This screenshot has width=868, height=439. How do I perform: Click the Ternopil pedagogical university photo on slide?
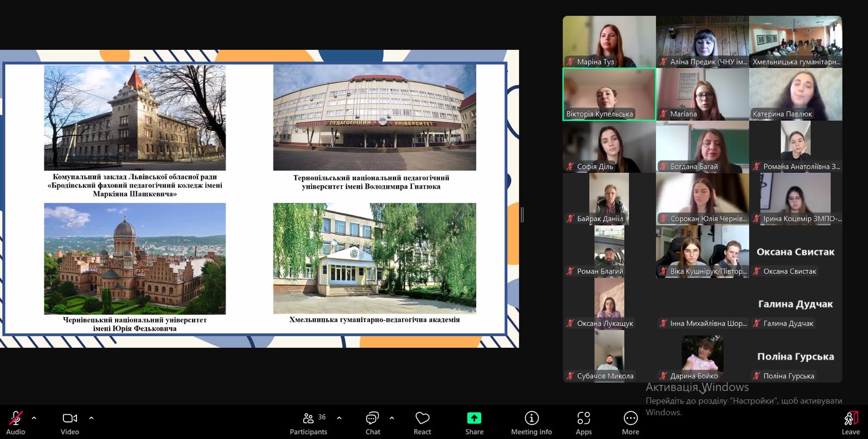tap(374, 118)
